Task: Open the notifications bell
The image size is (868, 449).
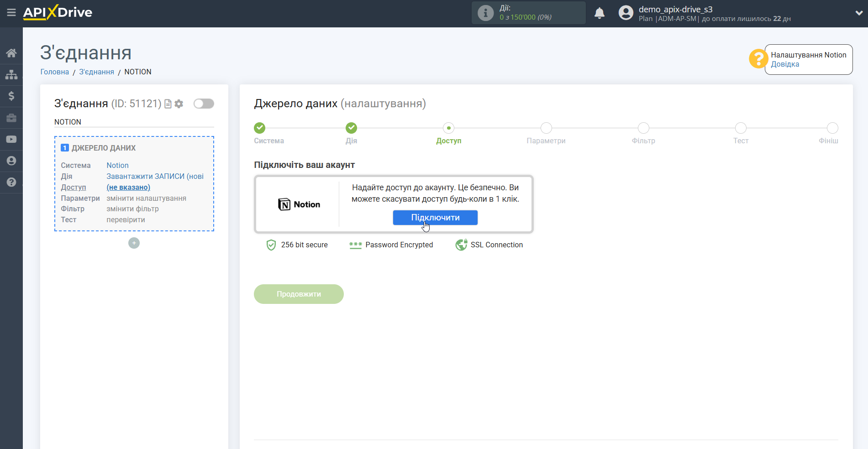Action: click(600, 13)
